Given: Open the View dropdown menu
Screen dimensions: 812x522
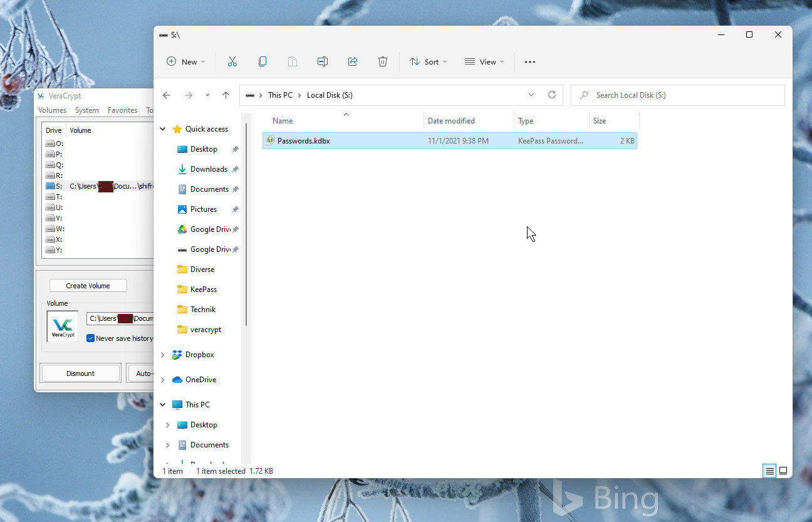Looking at the screenshot, I should 484,61.
